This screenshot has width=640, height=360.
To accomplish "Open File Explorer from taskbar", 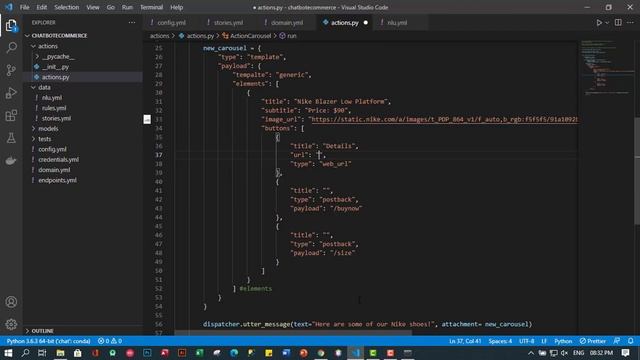I will (x=60, y=353).
